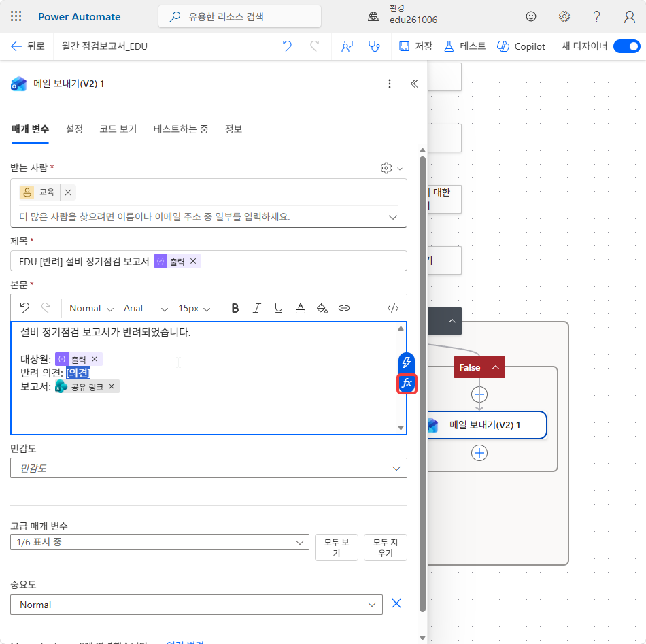Click the Test button

(464, 46)
